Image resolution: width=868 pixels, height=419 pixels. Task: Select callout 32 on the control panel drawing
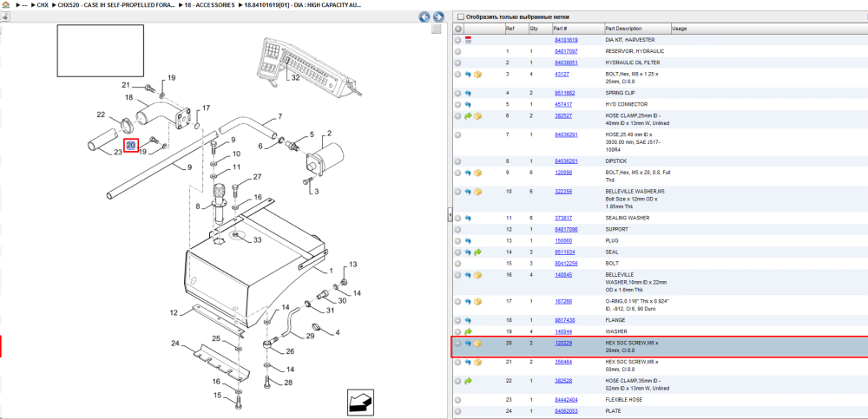pos(295,78)
